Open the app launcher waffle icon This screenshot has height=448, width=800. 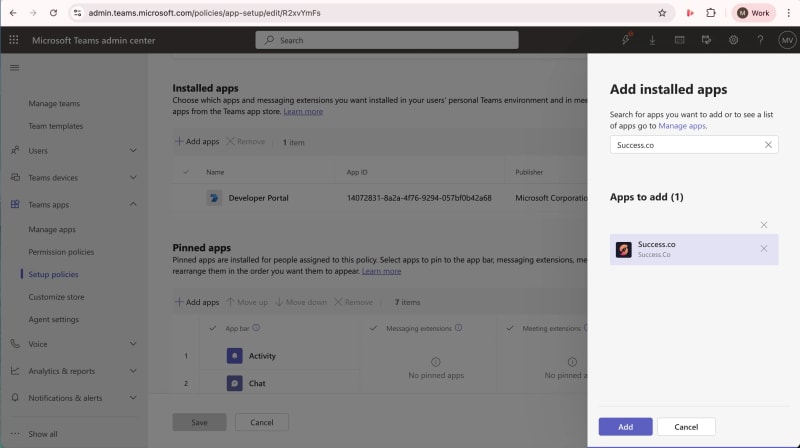[x=14, y=40]
